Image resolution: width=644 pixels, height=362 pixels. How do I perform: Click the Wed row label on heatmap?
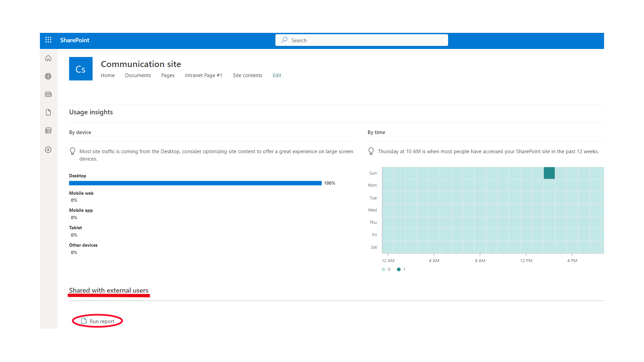pyautogui.click(x=372, y=210)
